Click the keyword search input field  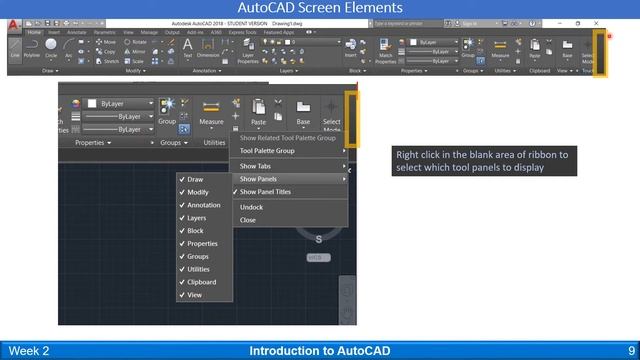pos(407,24)
